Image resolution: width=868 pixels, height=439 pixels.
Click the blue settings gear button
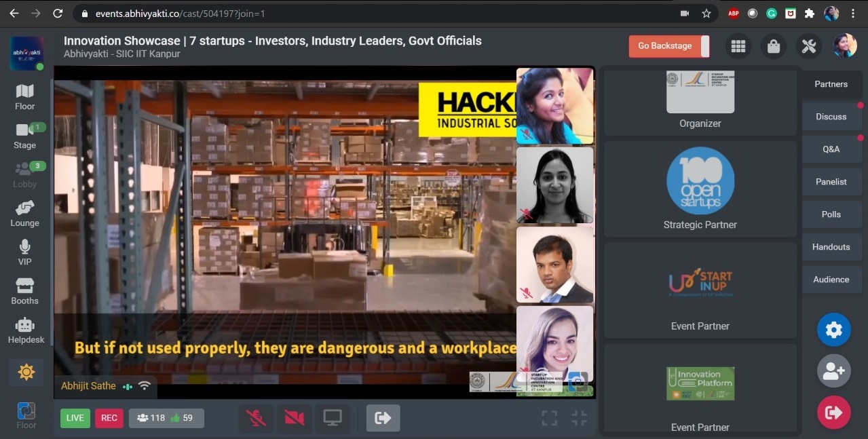(833, 330)
